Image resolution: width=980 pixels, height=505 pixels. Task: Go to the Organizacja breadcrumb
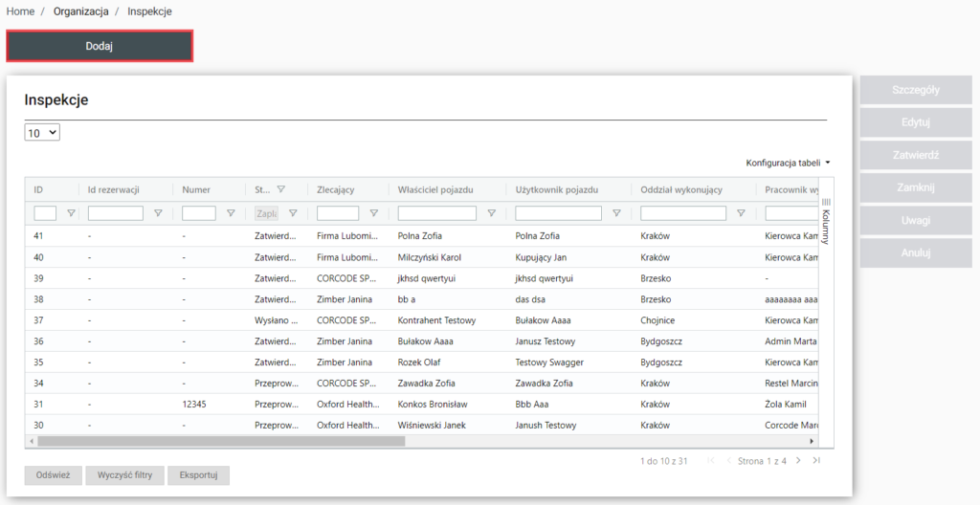point(80,11)
